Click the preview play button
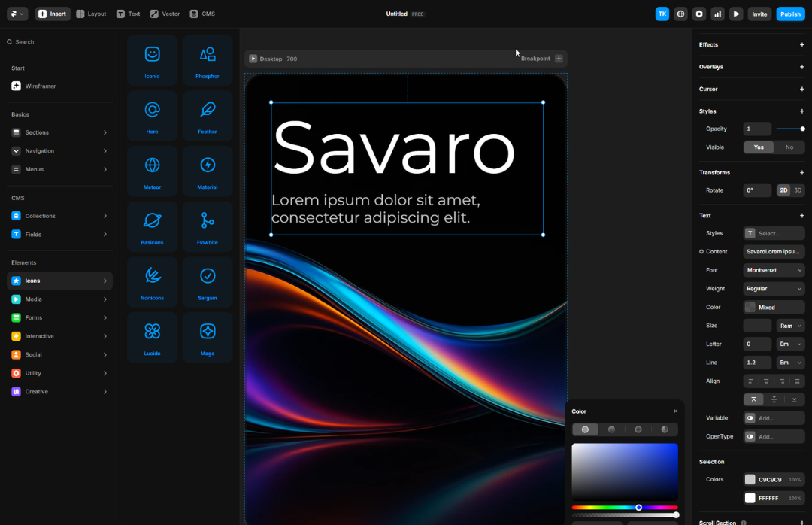812x525 pixels. pos(736,13)
